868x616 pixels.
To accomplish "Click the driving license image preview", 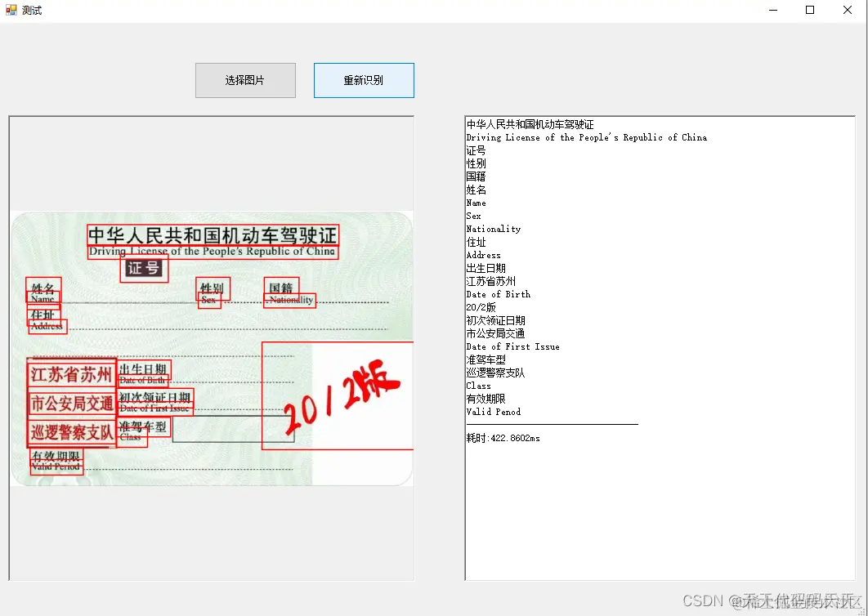I will point(212,349).
